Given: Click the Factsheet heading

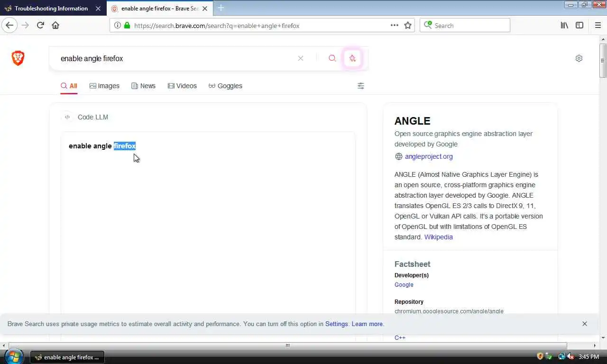Looking at the screenshot, I should click(x=413, y=264).
